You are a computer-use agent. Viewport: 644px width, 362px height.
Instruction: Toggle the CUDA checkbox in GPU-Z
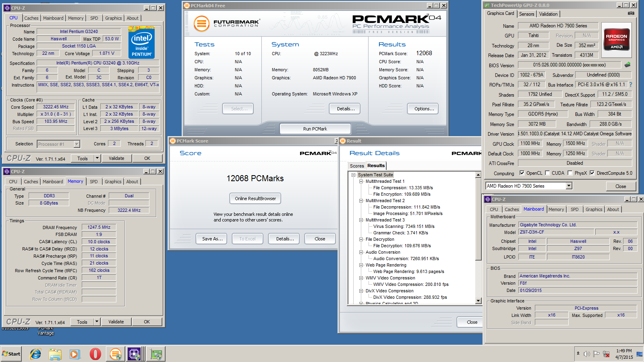tap(547, 173)
